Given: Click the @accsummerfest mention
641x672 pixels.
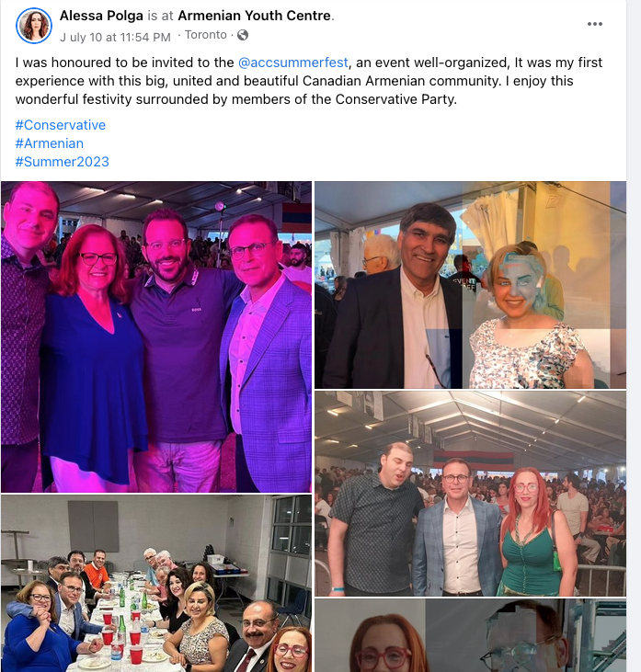Looking at the screenshot, I should (x=293, y=63).
